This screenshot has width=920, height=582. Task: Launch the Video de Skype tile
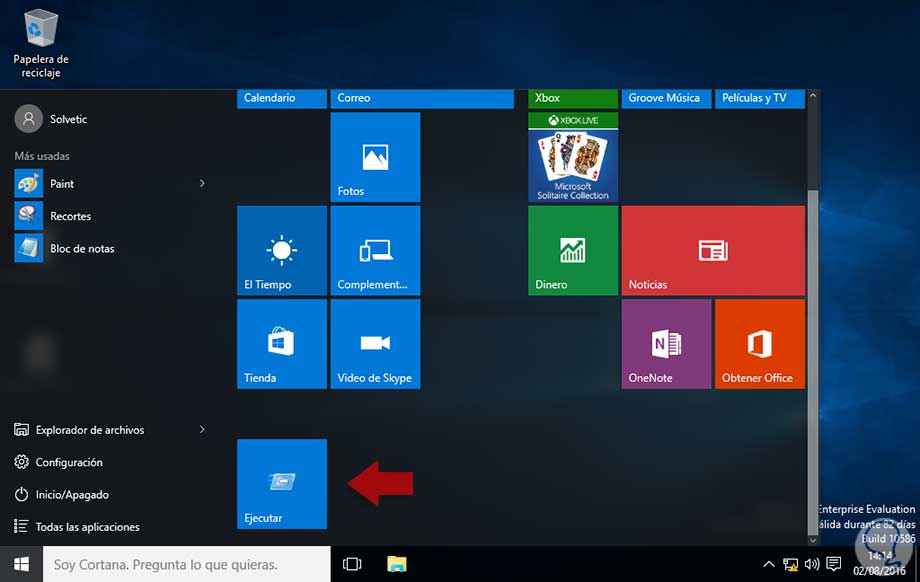pos(375,344)
